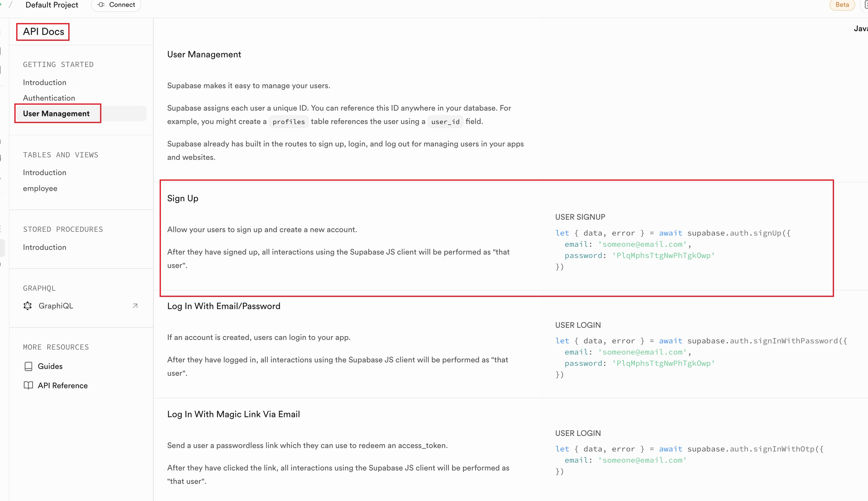Open the Default Project breadcrumb
The image size is (868, 501).
coord(52,5)
